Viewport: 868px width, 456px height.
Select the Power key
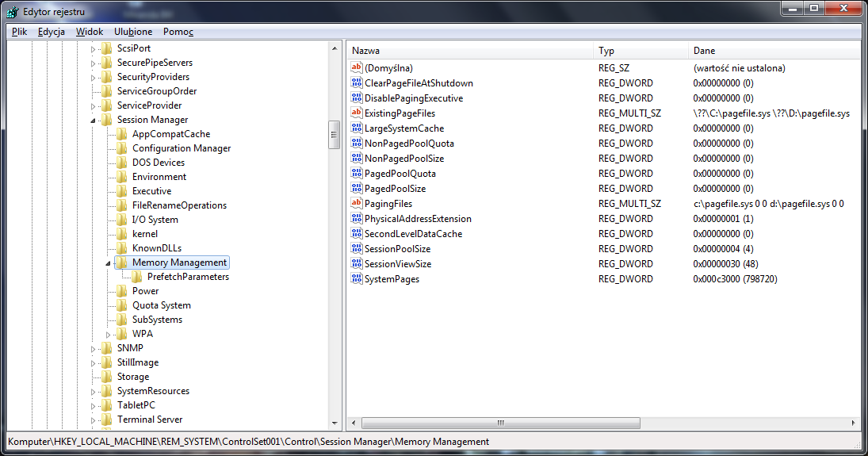[x=146, y=291]
